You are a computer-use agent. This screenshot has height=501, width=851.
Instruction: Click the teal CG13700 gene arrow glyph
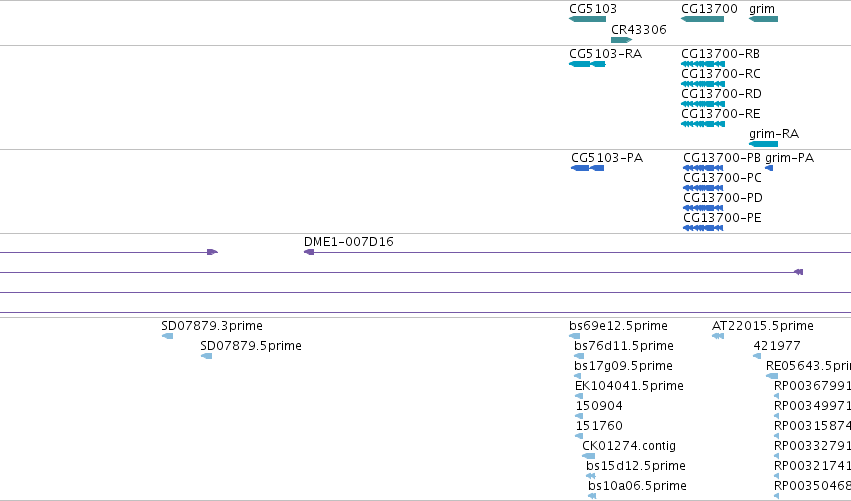(x=702, y=19)
